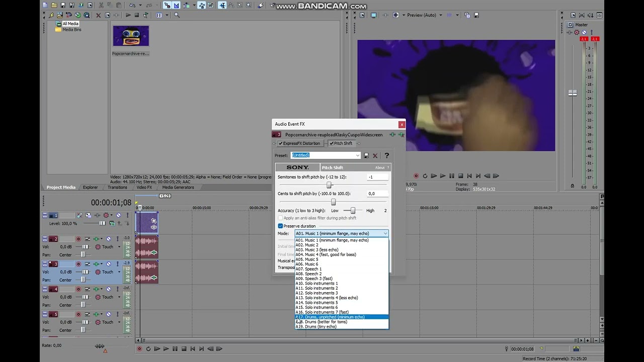Image resolution: width=644 pixels, height=362 pixels.
Task: Choose A07. Speech 1 mode
Action: [x=342, y=269]
